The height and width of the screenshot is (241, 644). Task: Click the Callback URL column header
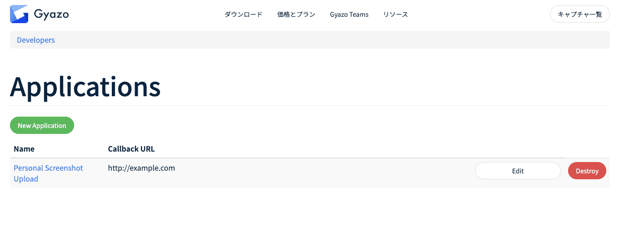131,149
